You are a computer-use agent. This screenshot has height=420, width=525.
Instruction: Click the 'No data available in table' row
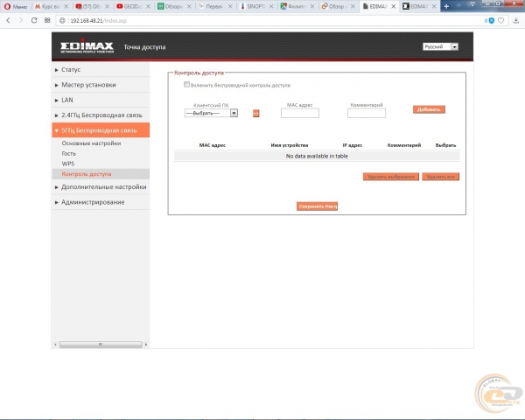(x=317, y=156)
